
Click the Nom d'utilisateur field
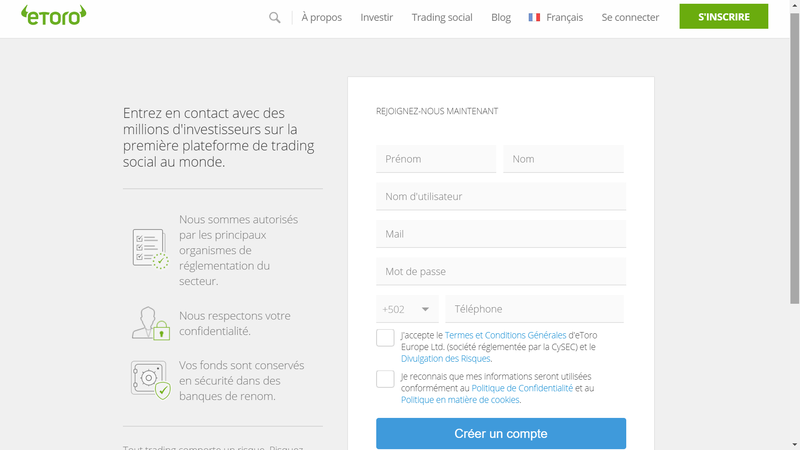(x=501, y=196)
